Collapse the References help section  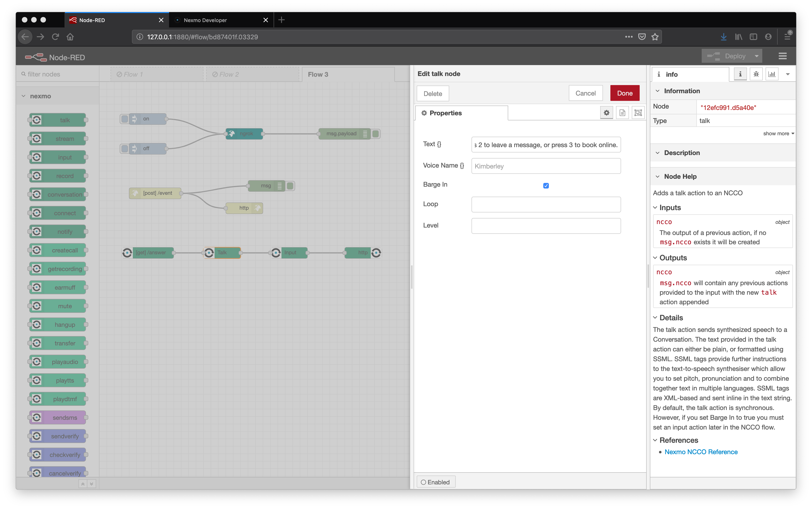tap(655, 440)
